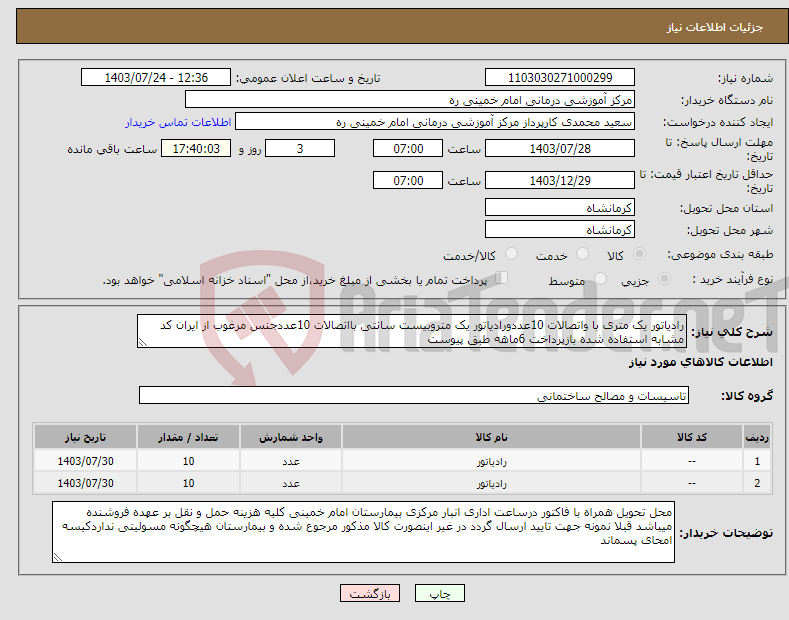Viewport: 789px width, 620px height.
Task: Click رادیاتور in row 2
Action: coord(492,484)
